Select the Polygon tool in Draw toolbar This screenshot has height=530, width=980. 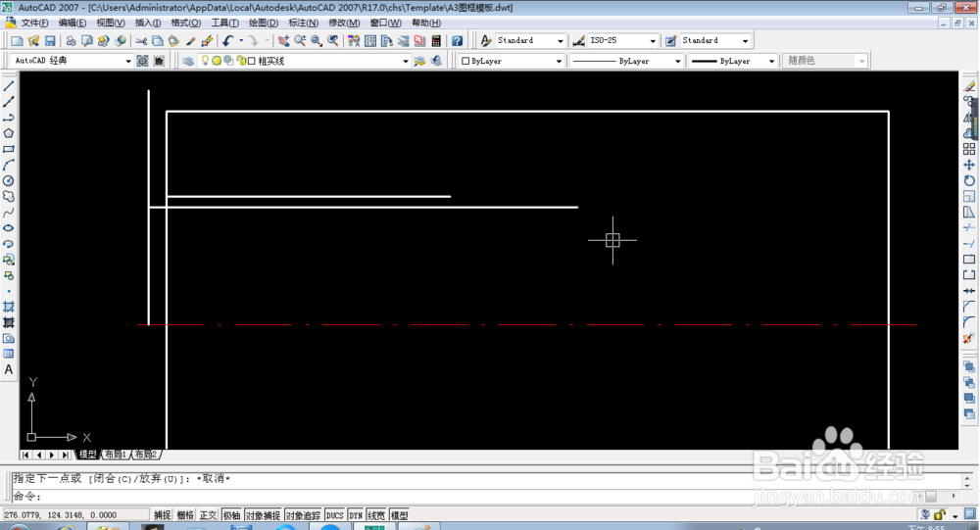(x=9, y=133)
